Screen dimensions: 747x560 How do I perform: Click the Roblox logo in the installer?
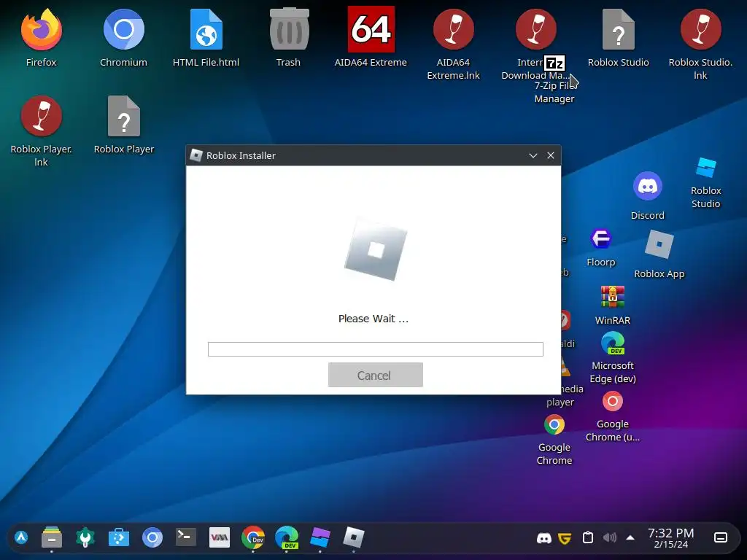376,249
